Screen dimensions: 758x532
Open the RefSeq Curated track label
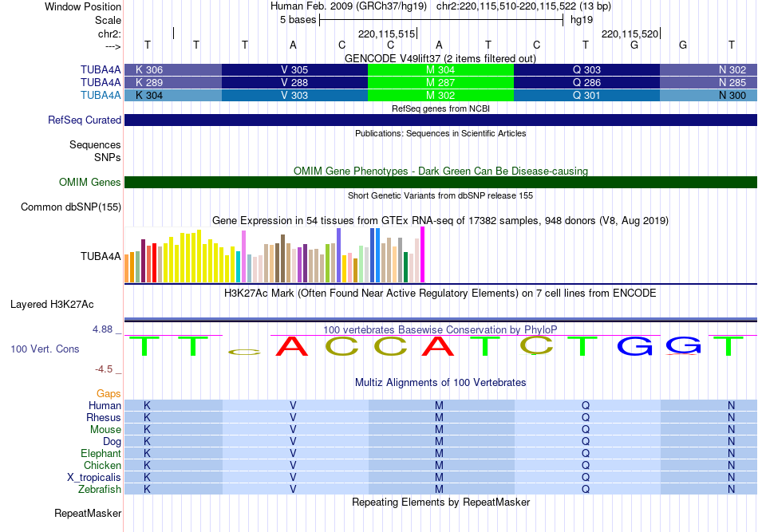tap(84, 120)
